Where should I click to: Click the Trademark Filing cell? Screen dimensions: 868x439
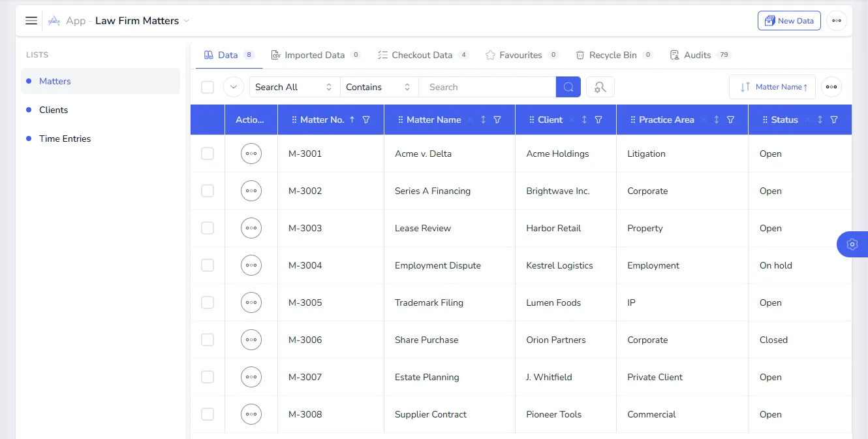(x=450, y=302)
